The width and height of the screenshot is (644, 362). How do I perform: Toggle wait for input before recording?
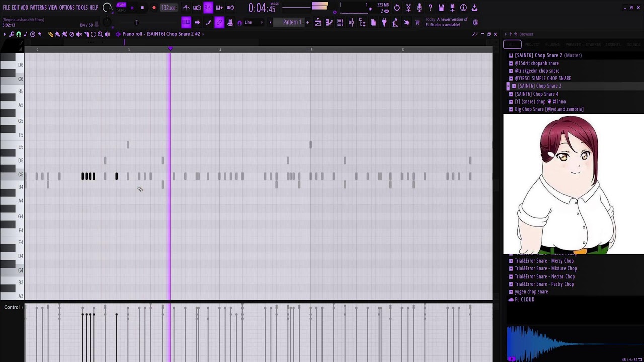pos(197,8)
